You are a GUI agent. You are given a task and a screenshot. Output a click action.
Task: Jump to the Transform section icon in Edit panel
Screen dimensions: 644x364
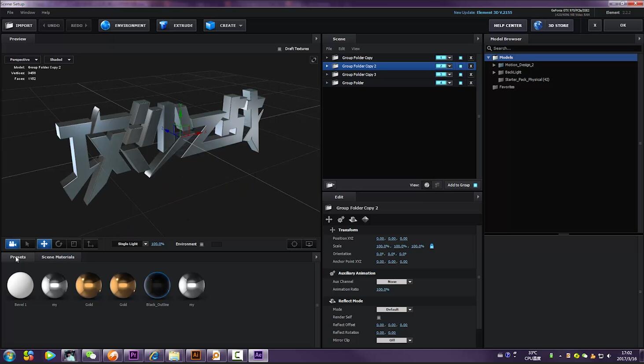(x=329, y=219)
